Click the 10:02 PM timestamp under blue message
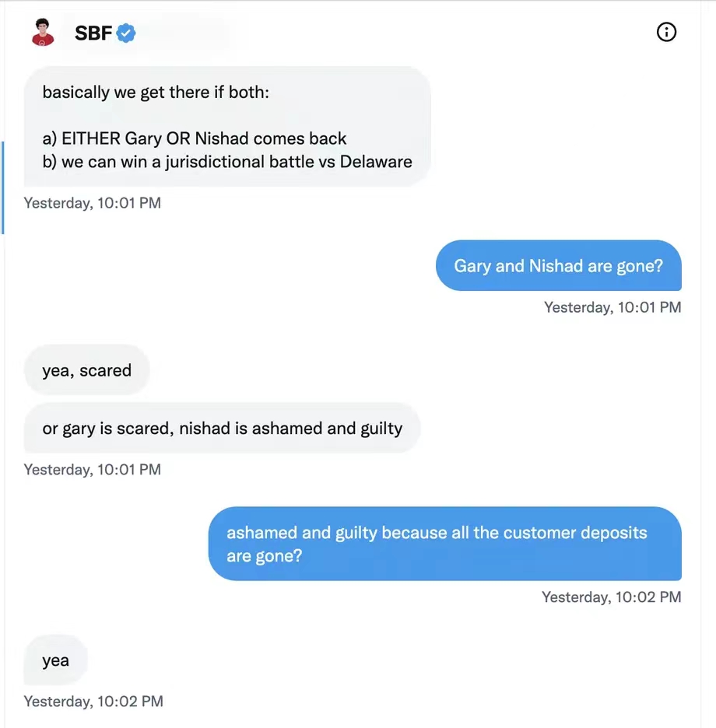This screenshot has width=716, height=728. [612, 597]
